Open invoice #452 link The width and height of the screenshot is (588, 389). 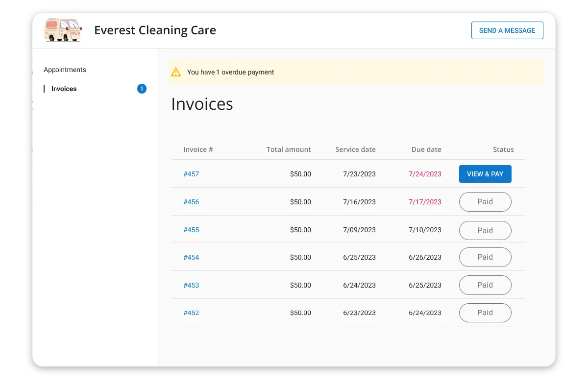[x=191, y=313]
